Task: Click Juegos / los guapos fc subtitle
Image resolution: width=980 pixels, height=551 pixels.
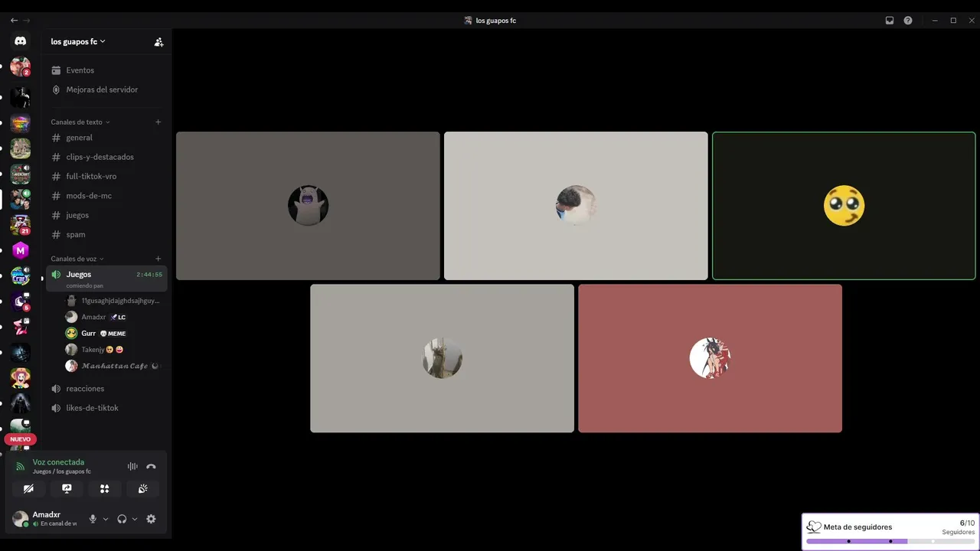Action: pos(61,471)
